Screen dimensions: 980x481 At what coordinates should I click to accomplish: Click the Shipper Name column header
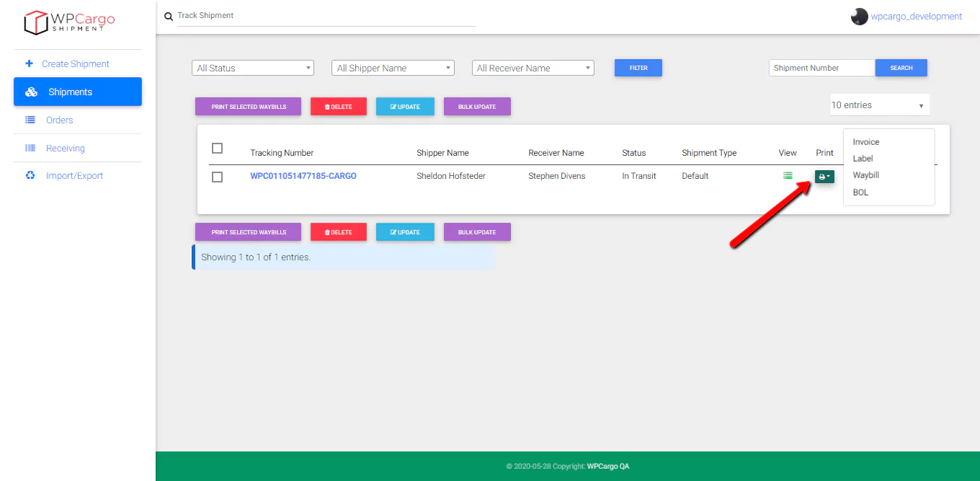(x=442, y=153)
